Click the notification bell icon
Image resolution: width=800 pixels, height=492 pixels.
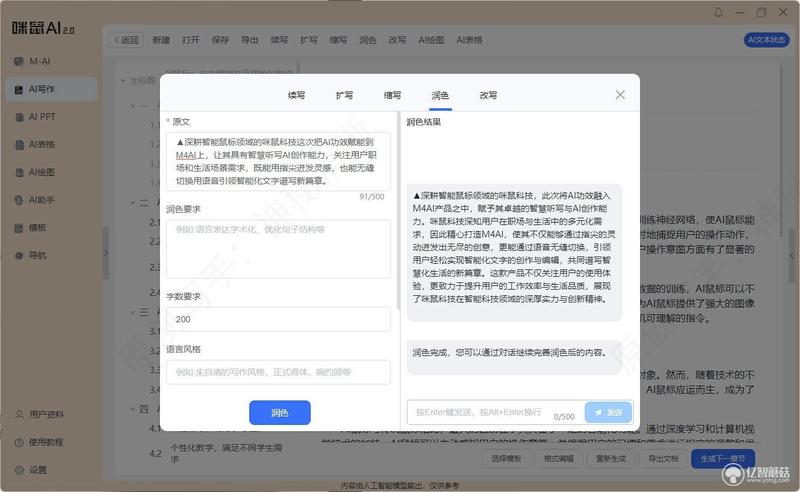718,12
